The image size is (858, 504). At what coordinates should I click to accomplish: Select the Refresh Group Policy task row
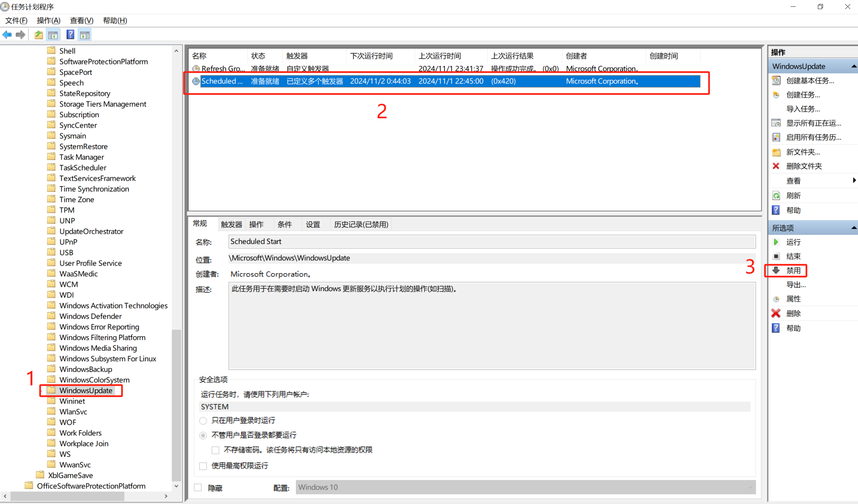click(223, 68)
